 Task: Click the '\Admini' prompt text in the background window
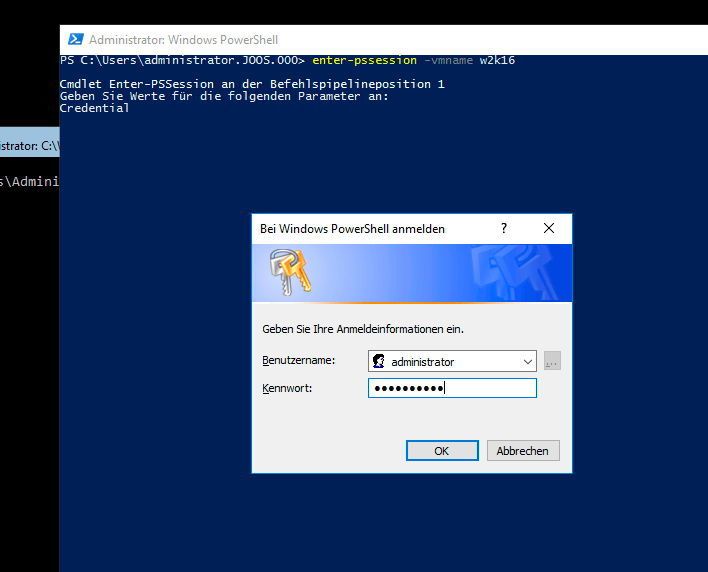pyautogui.click(x=29, y=181)
